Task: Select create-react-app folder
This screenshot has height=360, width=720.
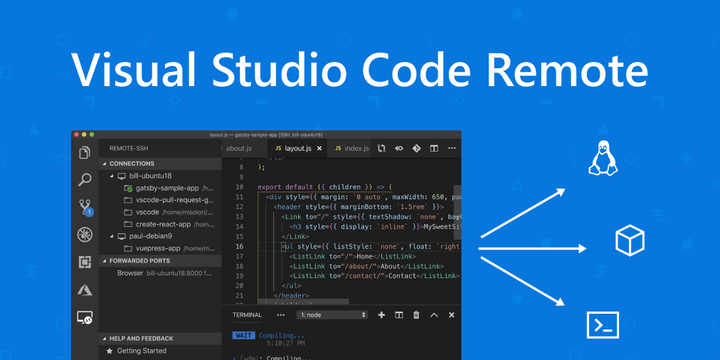Action: tap(160, 224)
